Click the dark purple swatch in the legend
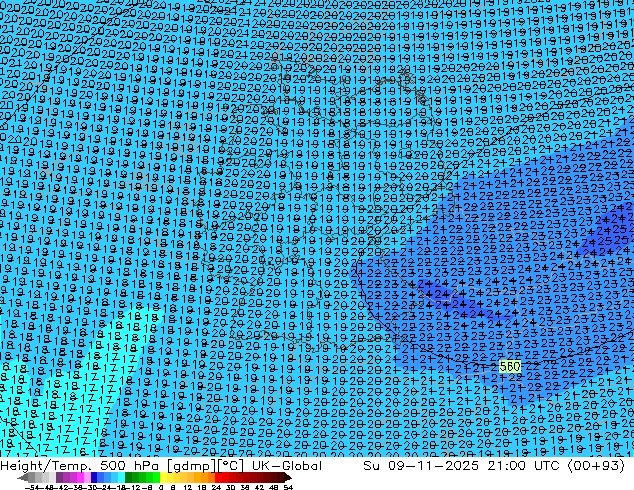The image size is (634, 490). (59, 478)
